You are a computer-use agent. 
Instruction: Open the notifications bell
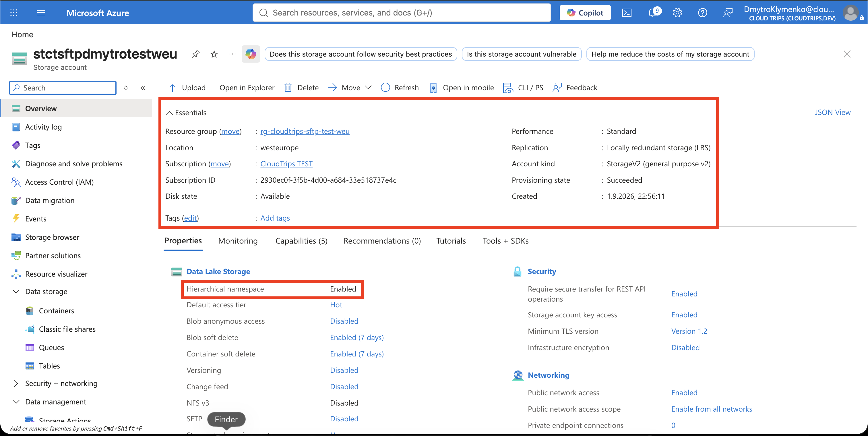(653, 12)
